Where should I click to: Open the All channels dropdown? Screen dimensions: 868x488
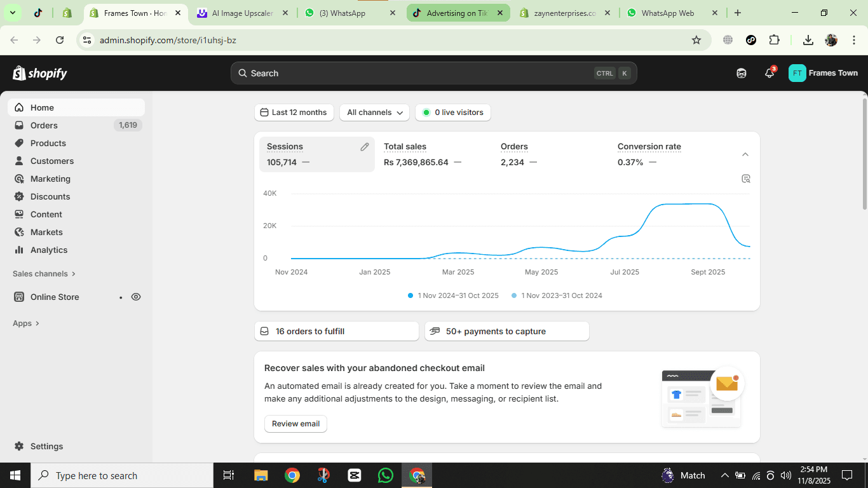374,112
